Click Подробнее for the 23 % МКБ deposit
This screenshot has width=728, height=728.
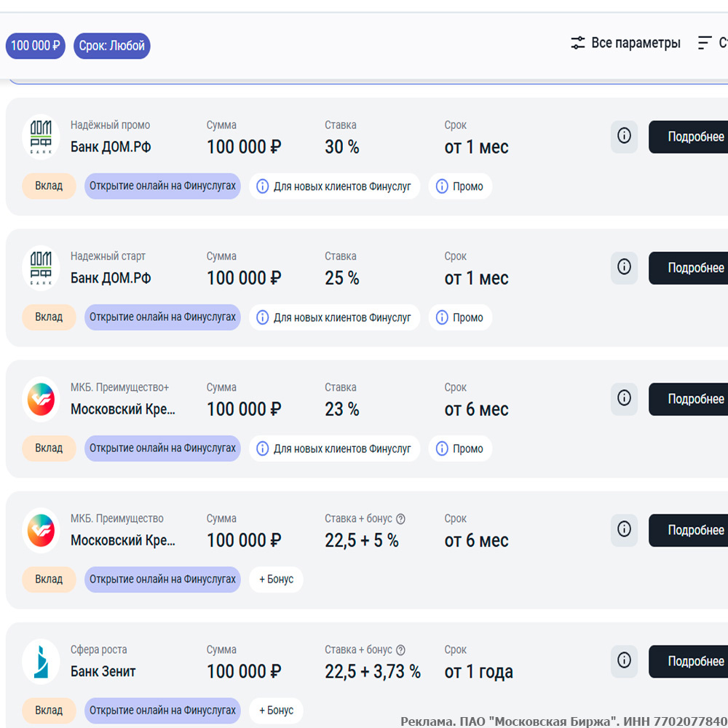coord(688,399)
